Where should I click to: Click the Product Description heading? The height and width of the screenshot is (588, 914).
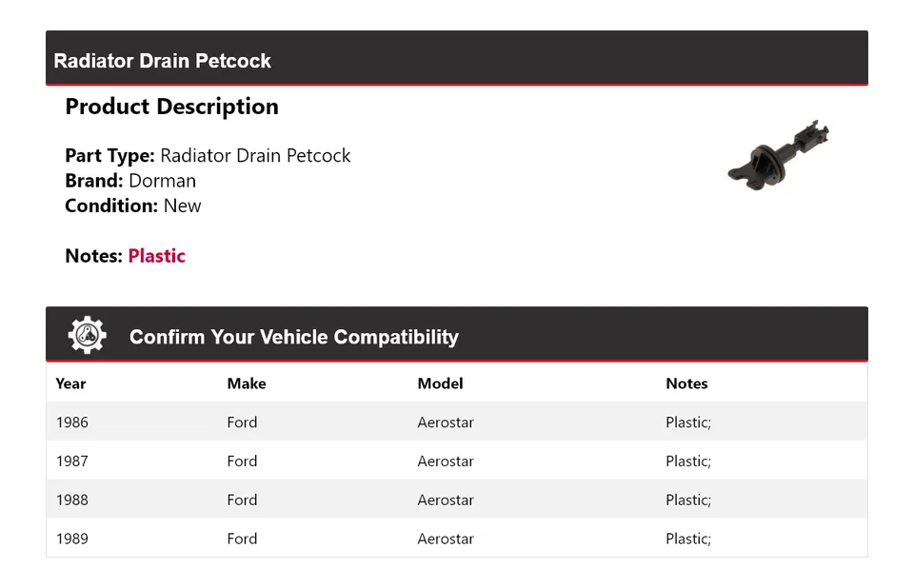point(171,107)
